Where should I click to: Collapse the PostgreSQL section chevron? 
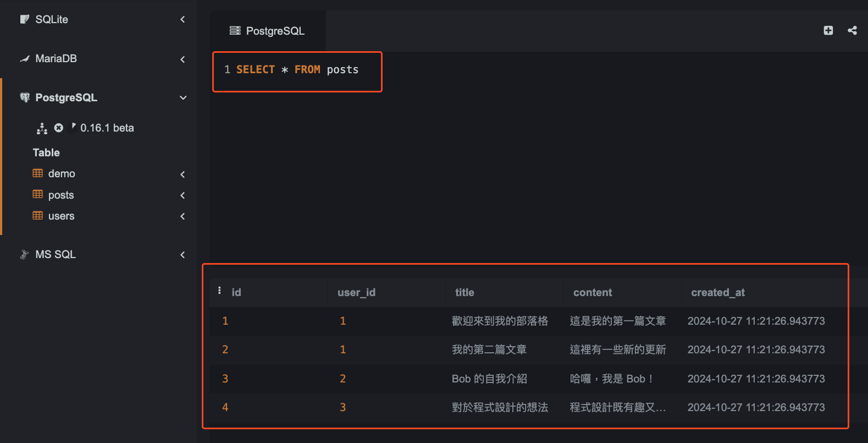click(x=183, y=97)
